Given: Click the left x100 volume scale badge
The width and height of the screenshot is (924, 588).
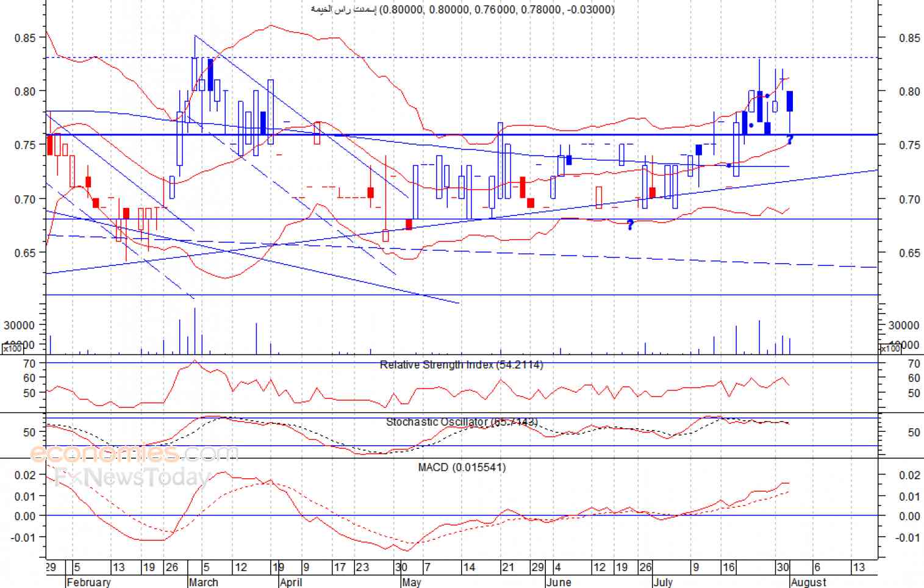Looking at the screenshot, I should pyautogui.click(x=12, y=349).
